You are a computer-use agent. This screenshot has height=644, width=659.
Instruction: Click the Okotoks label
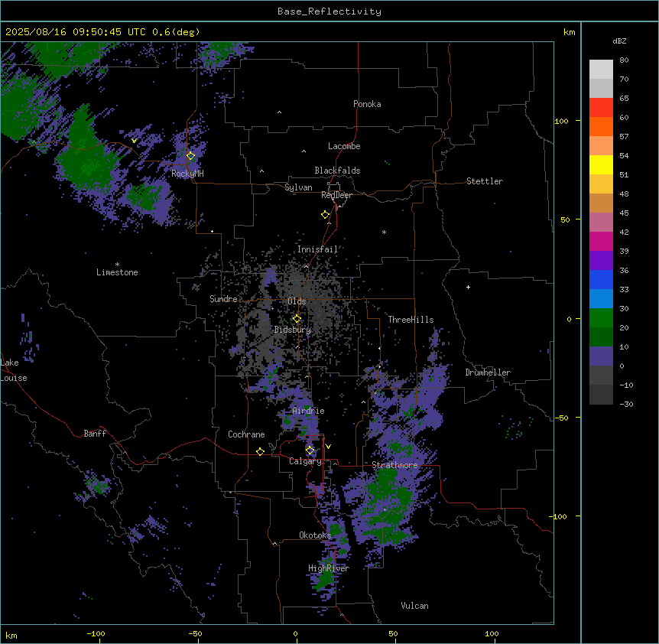click(315, 535)
